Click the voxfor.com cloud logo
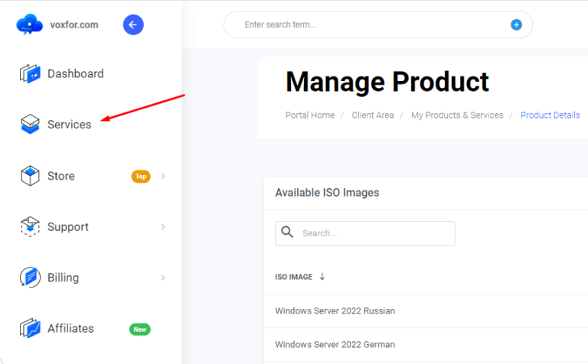 [x=30, y=24]
